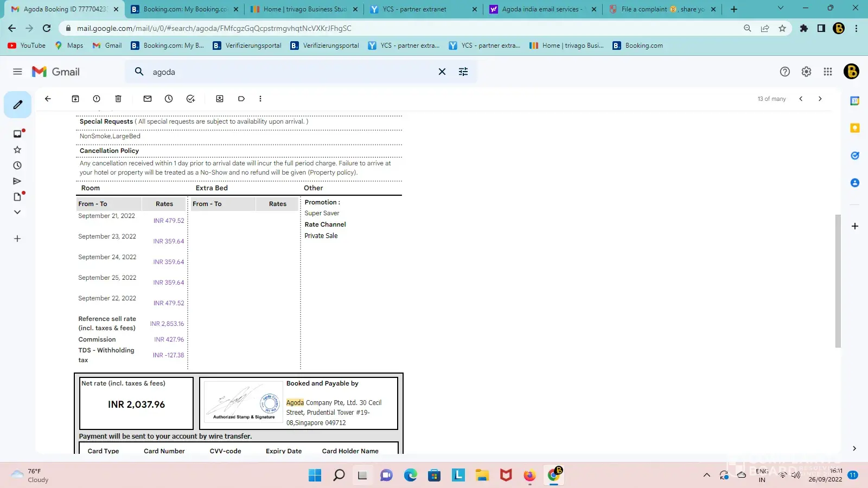Screen dimensions: 868x488
Task: Show search options filter in search bar
Action: click(x=463, y=72)
